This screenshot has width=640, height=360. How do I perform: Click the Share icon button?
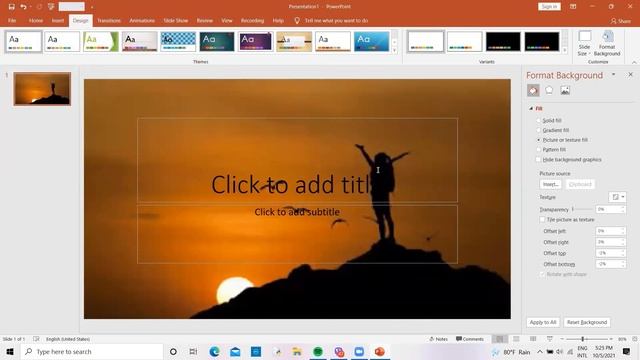620,21
